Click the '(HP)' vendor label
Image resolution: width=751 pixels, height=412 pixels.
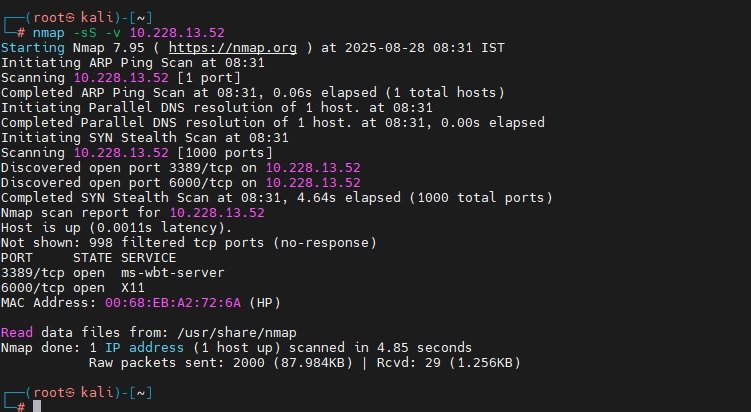265,303
